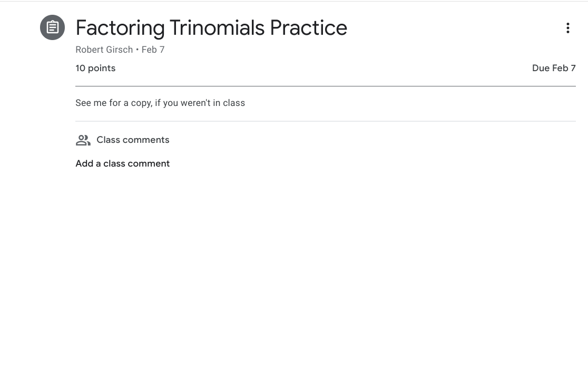The width and height of the screenshot is (588, 369).
Task: Click the bullet separator after Robert Girsch
Action: pyautogui.click(x=138, y=50)
